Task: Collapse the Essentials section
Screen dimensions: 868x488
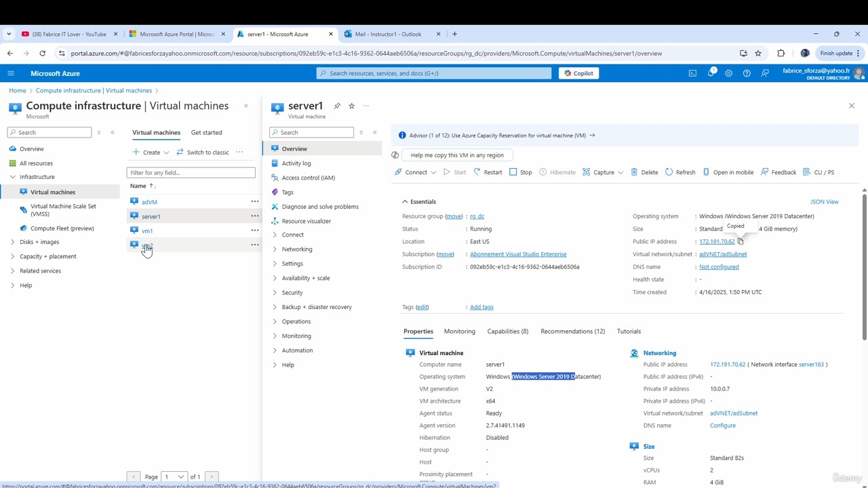Action: tap(419, 202)
